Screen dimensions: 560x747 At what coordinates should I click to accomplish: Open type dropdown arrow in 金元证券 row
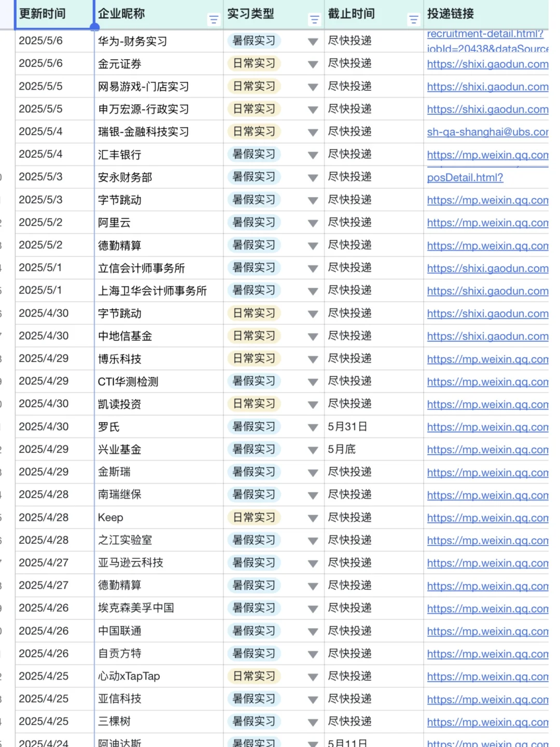tap(313, 64)
